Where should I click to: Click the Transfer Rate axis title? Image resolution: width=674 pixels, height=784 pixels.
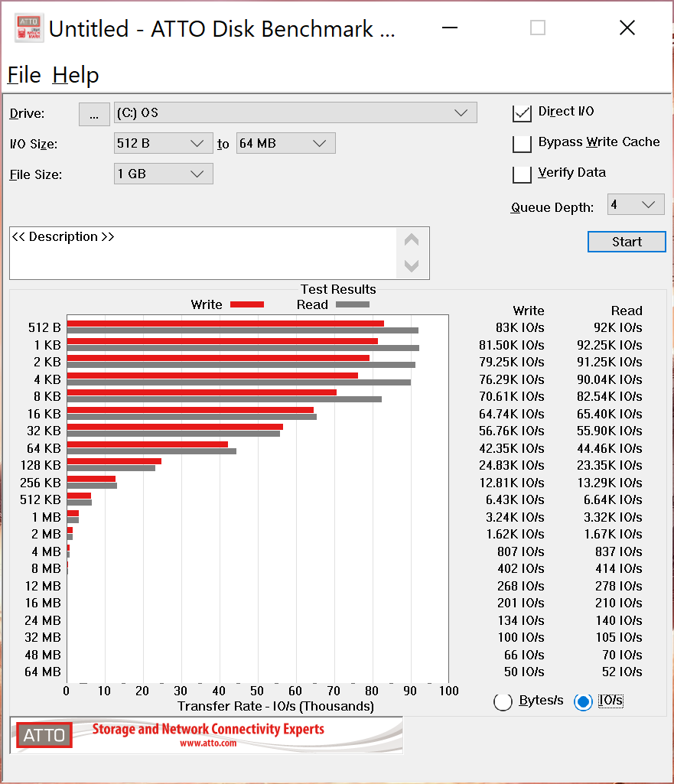click(x=275, y=707)
